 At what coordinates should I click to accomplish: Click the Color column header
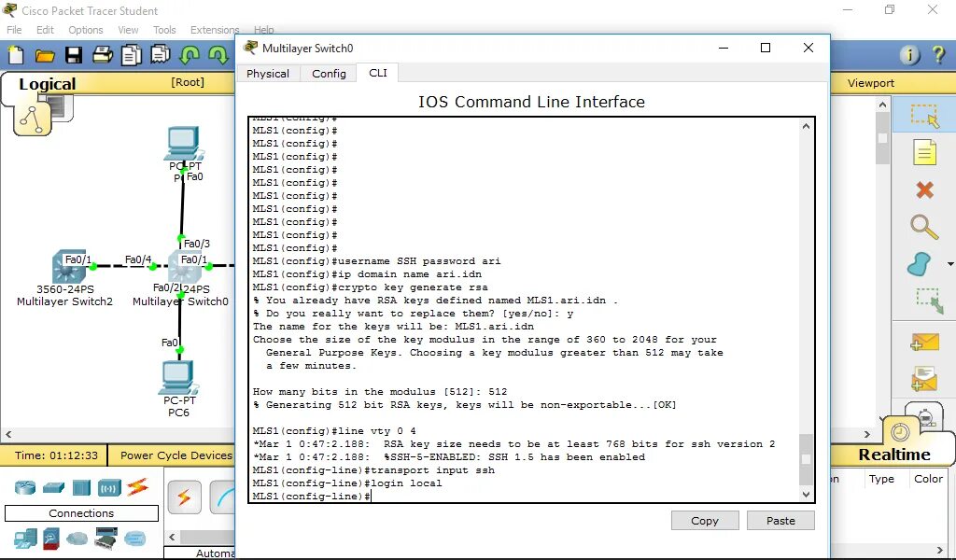928,479
